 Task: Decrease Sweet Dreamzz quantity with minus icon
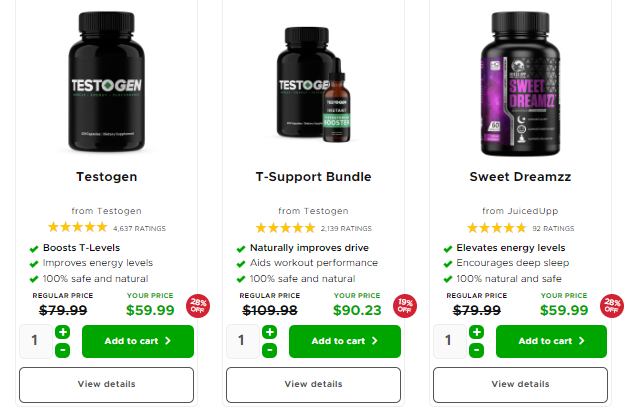pos(477,350)
